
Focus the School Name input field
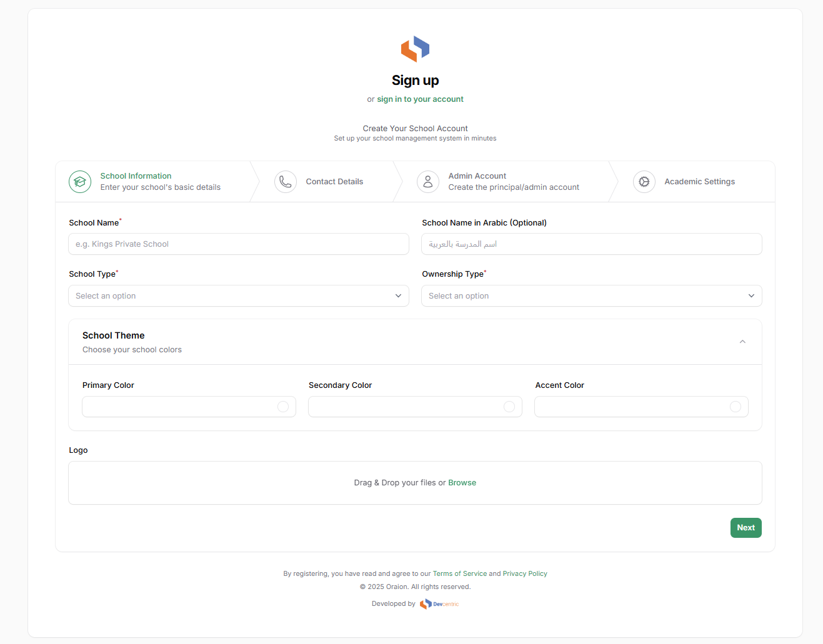coord(238,244)
